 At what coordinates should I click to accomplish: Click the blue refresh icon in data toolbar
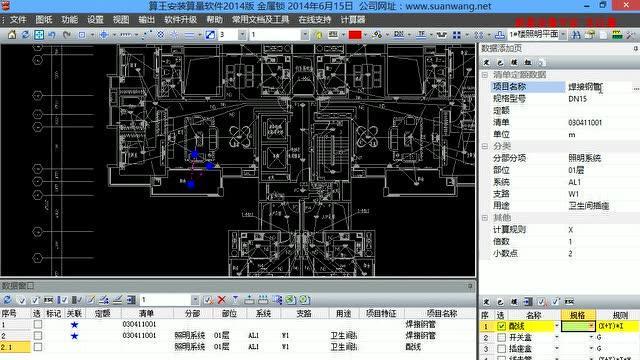pos(7,300)
